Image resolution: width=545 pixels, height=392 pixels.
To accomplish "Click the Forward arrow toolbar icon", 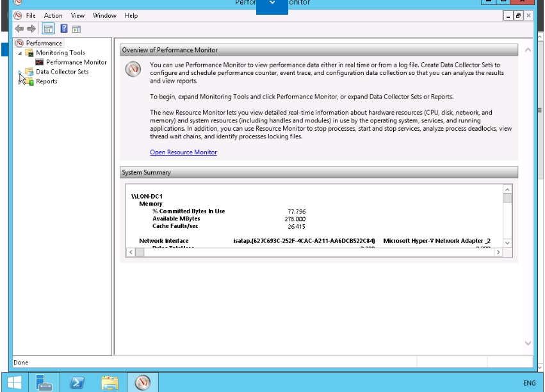I will click(x=31, y=29).
